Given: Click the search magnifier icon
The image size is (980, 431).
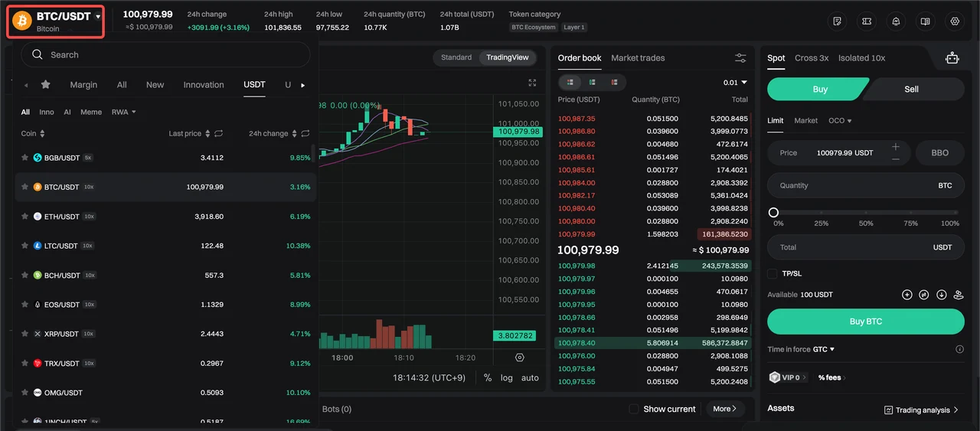Looking at the screenshot, I should point(38,54).
